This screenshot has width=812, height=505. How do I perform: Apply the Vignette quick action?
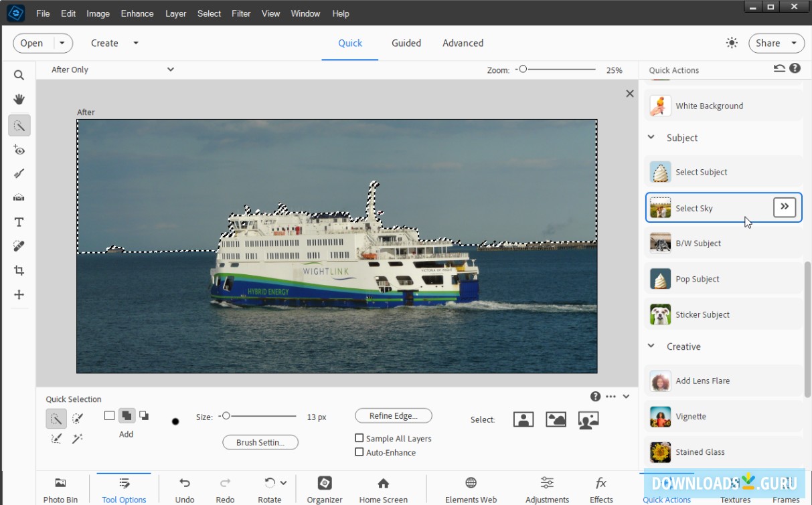tap(690, 416)
